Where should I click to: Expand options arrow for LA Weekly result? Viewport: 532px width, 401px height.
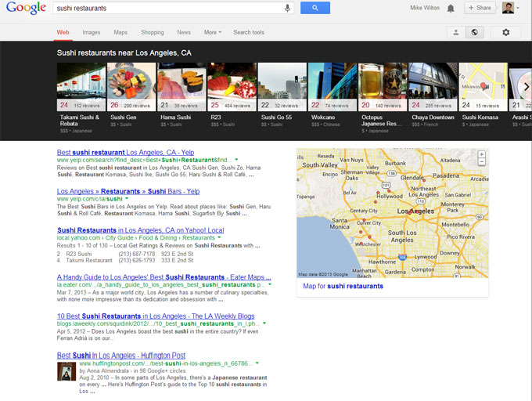(x=264, y=323)
